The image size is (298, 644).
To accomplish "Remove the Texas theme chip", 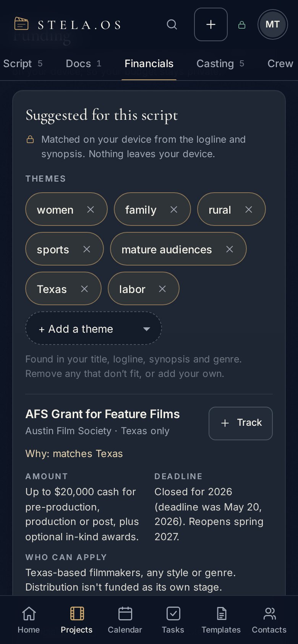I will click(x=84, y=289).
